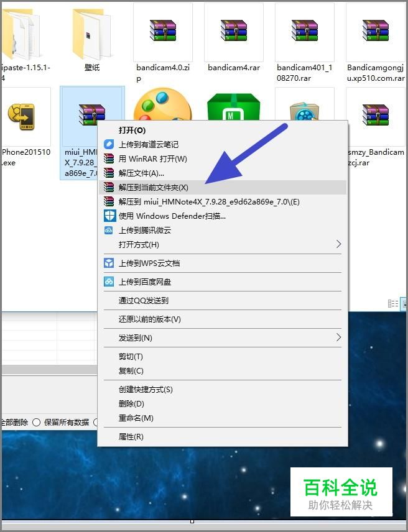Select the green box M app icon
Viewport: 408px width, 532px height.
coord(233,106)
